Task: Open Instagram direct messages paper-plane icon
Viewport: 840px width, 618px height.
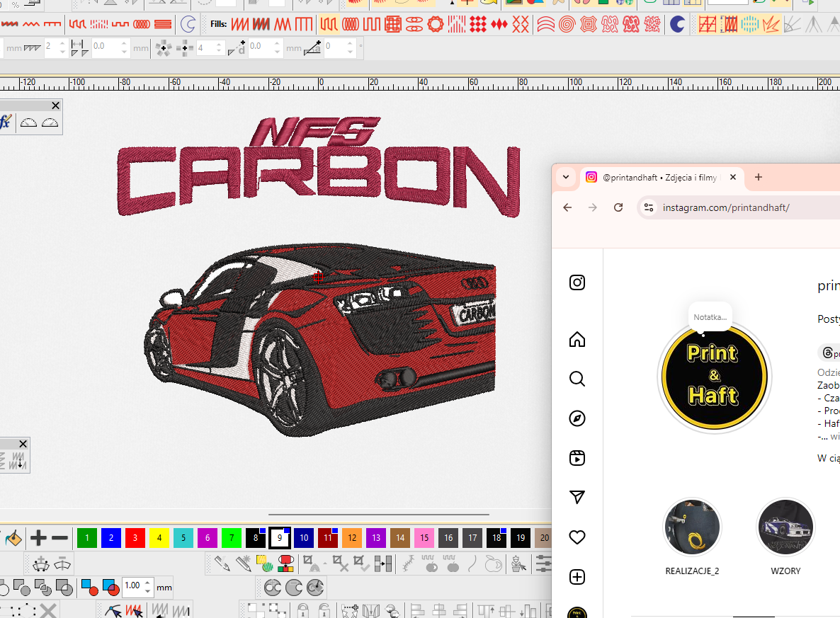Action: [577, 498]
